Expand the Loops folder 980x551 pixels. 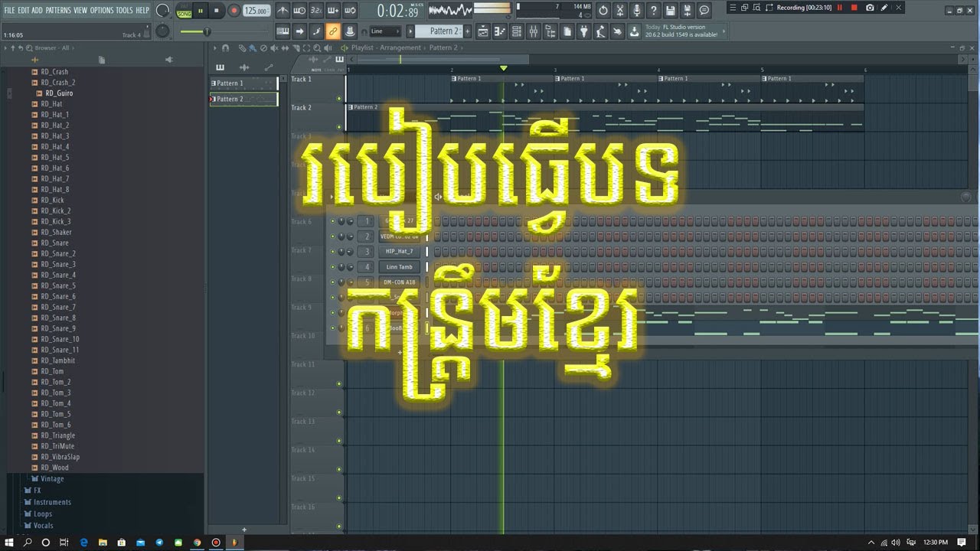coord(43,514)
